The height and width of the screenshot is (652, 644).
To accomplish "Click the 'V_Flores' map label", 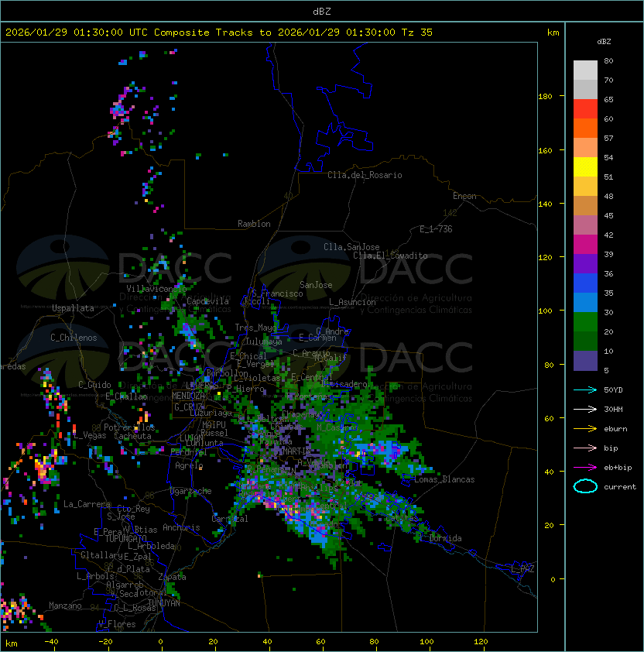I will 117,624.
